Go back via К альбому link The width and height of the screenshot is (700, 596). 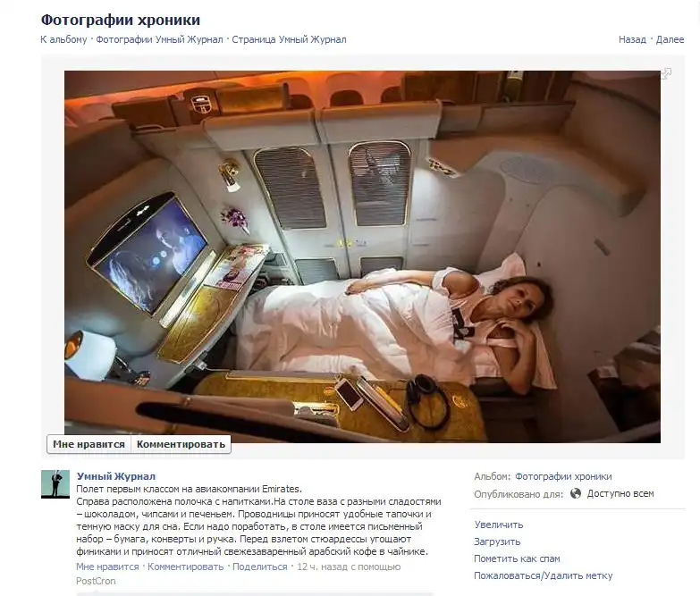63,39
